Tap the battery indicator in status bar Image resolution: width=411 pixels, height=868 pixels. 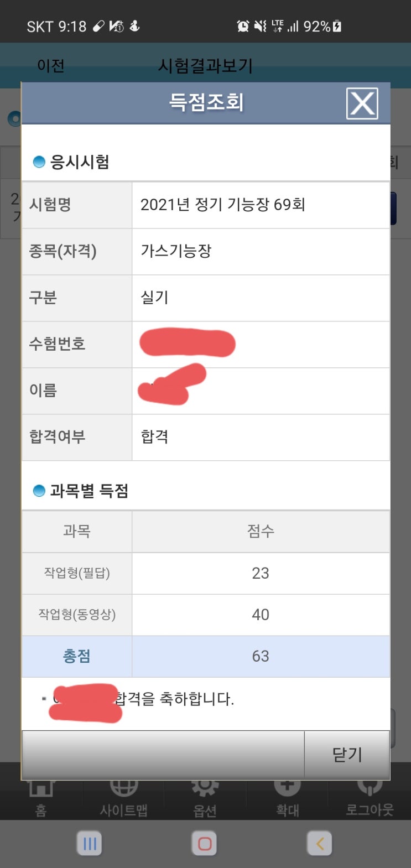click(337, 26)
